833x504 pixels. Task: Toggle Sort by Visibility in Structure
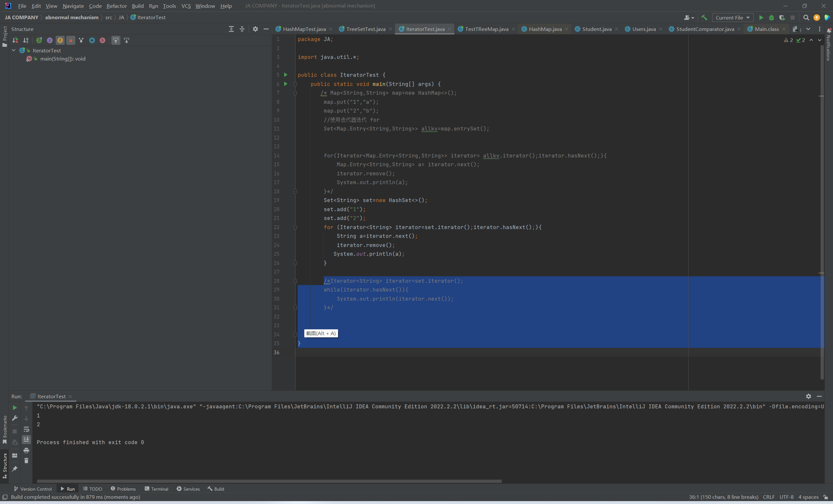(15, 40)
